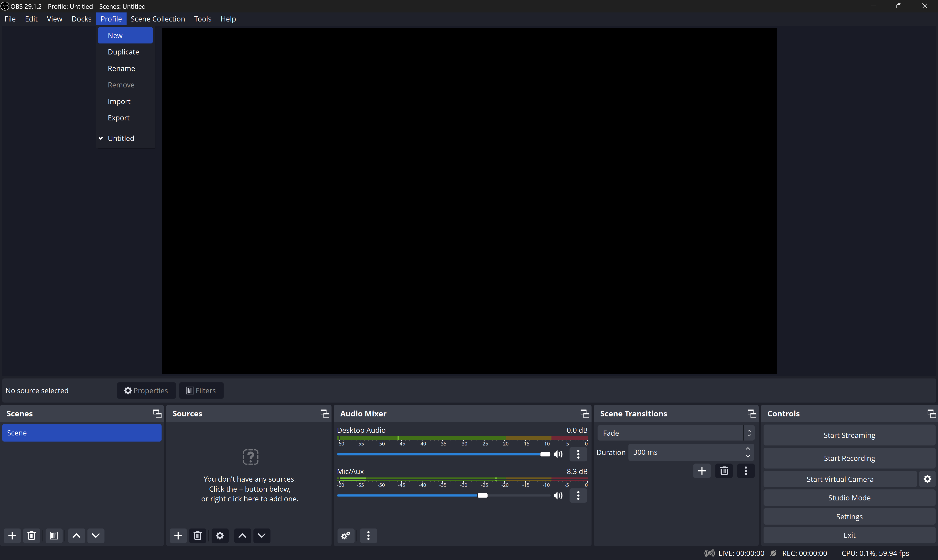The width and height of the screenshot is (938, 560).
Task: Choose Duplicate from Profile menu
Action: [123, 52]
